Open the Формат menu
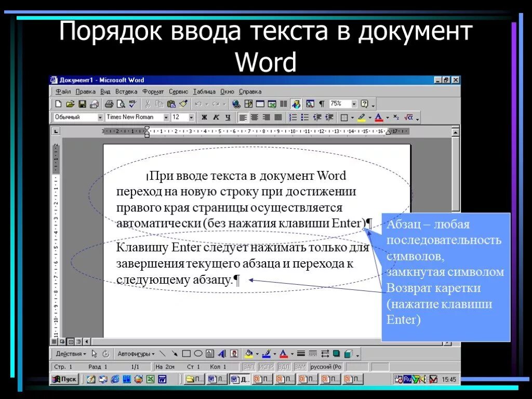The image size is (532, 399). [x=153, y=91]
